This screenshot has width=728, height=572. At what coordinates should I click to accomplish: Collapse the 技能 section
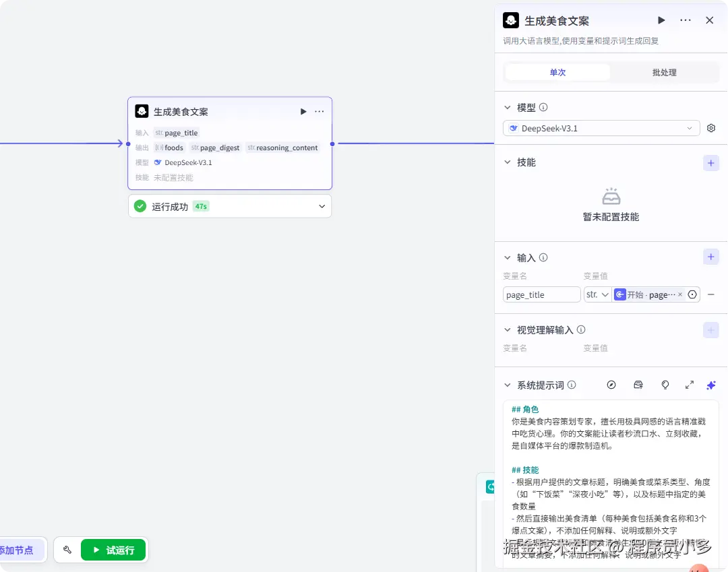point(507,162)
